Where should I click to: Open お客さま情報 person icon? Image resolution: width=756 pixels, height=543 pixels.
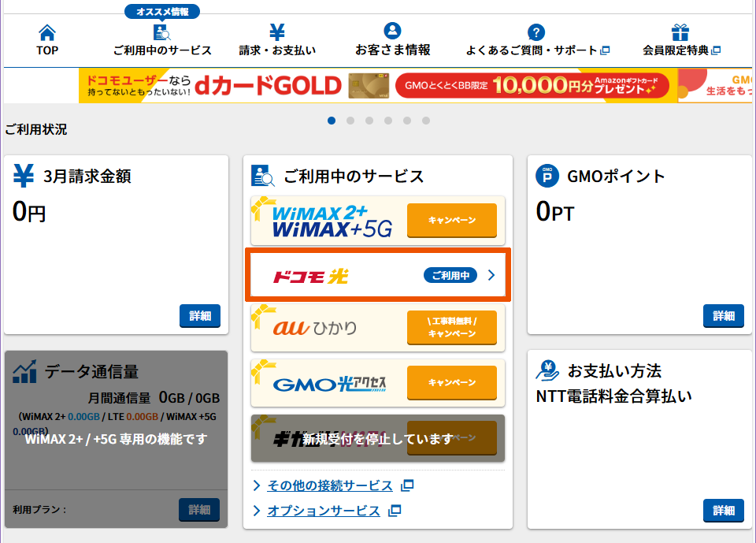pos(392,32)
